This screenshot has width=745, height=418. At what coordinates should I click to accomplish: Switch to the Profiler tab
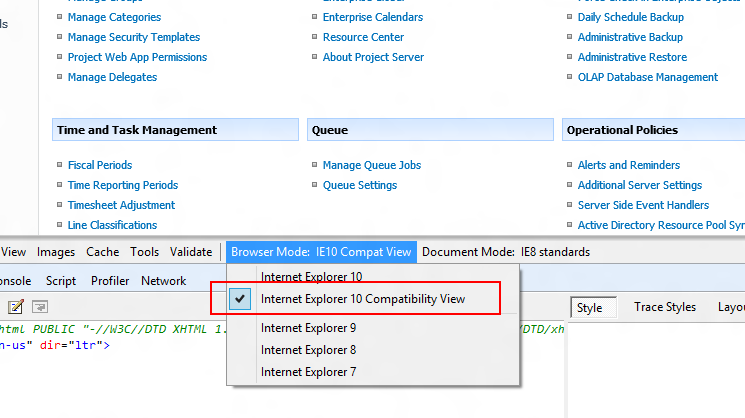click(x=110, y=281)
